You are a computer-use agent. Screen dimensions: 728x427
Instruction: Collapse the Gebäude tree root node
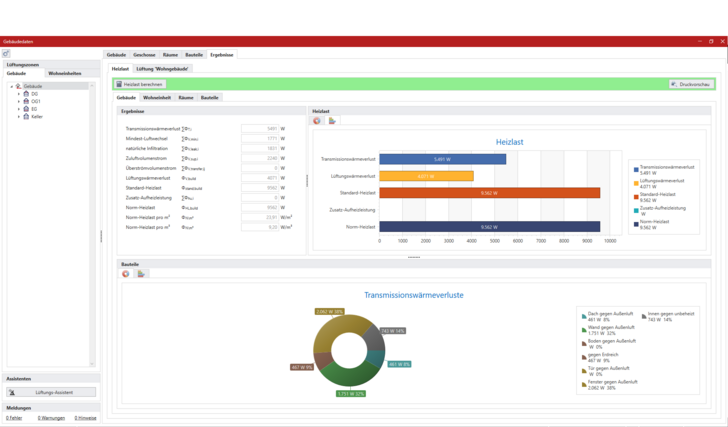pyautogui.click(x=12, y=86)
